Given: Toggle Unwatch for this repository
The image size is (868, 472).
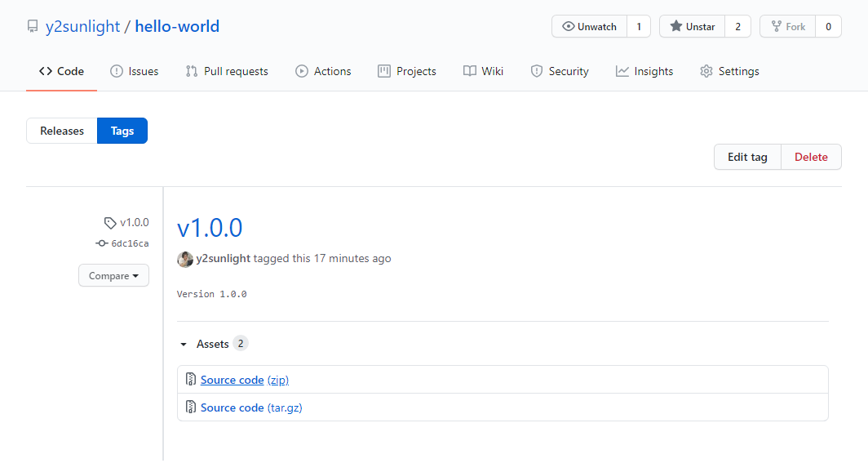Looking at the screenshot, I should click(x=589, y=27).
